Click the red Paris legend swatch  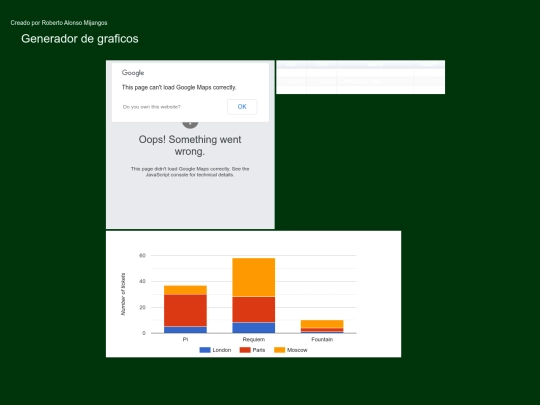tap(245, 350)
